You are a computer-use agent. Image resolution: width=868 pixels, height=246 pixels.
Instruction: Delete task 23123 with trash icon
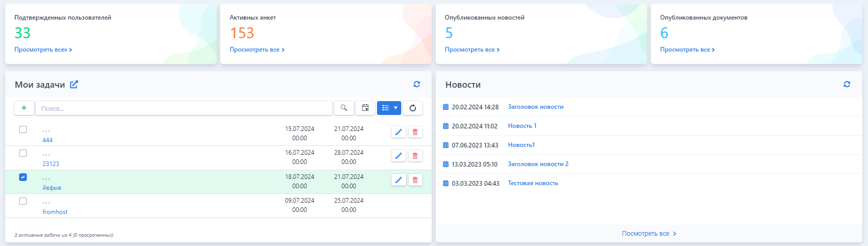pyautogui.click(x=415, y=156)
